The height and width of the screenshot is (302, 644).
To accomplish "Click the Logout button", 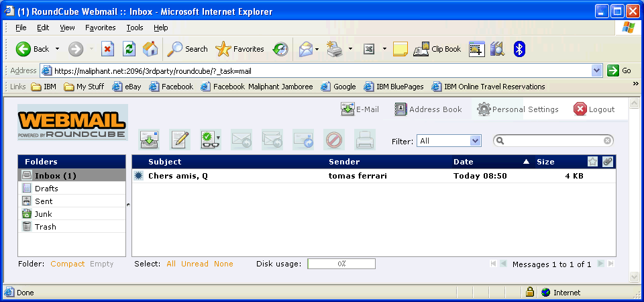I will coord(594,109).
